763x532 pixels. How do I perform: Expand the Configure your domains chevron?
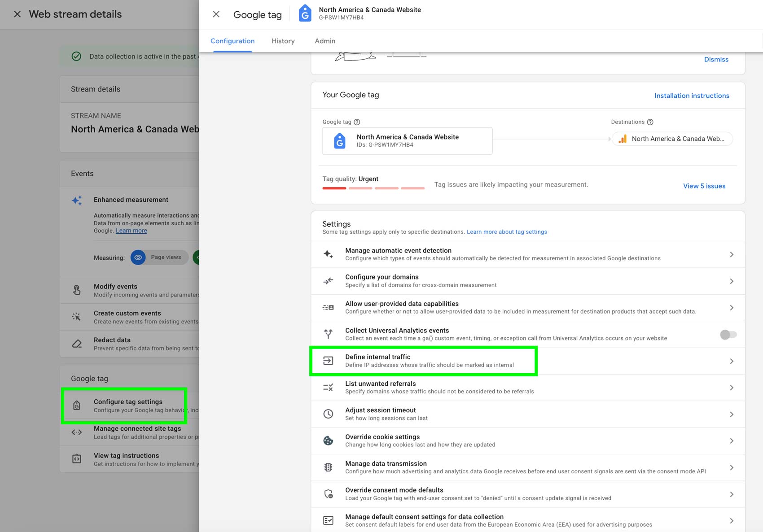coord(732,281)
